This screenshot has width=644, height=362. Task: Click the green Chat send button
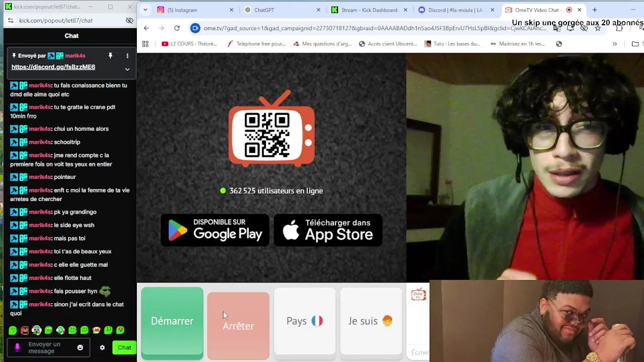tap(124, 347)
